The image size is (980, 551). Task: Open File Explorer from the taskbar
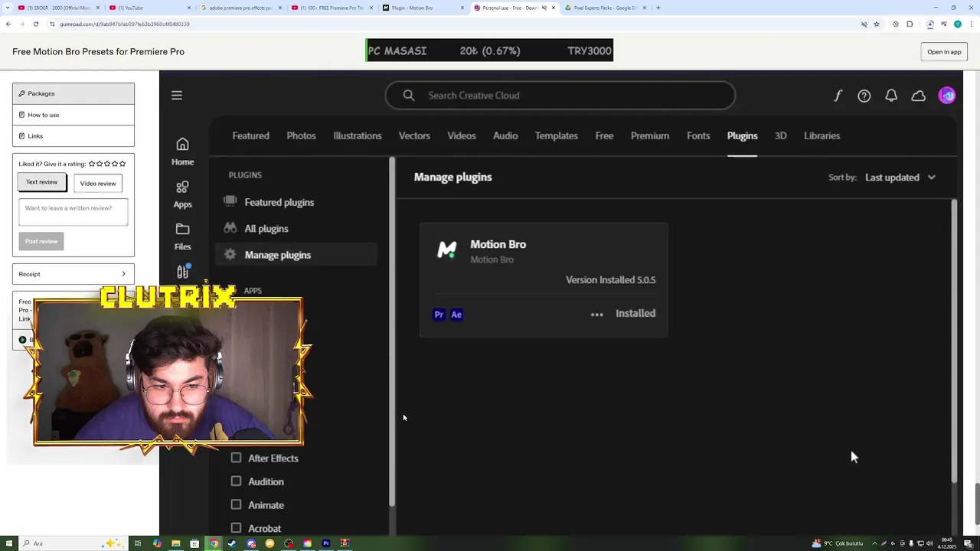(x=176, y=543)
